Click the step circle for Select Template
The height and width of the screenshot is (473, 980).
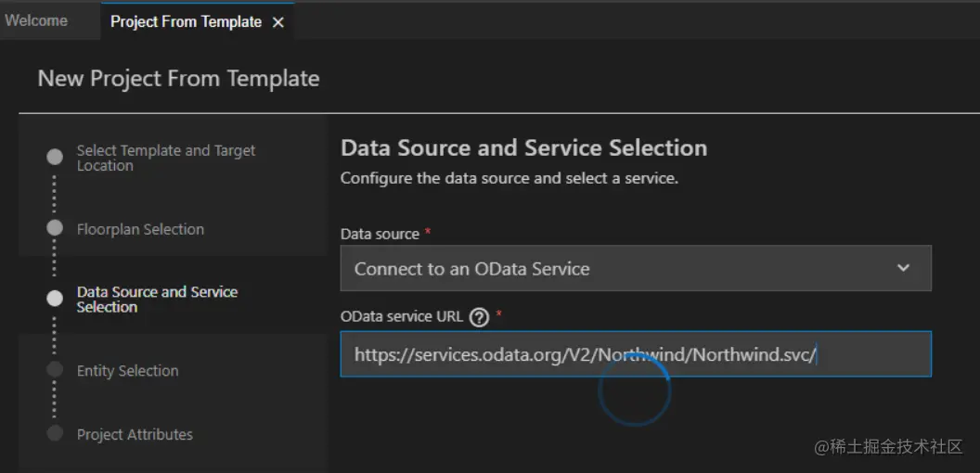pos(55,157)
